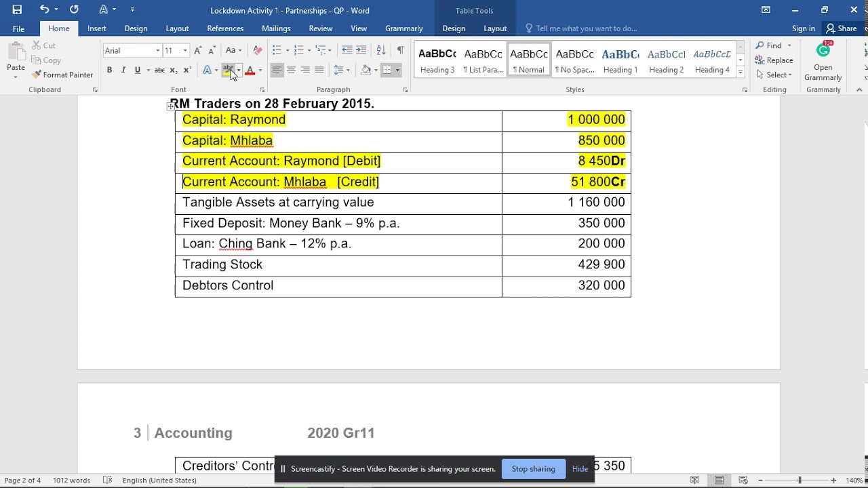Show or hide paragraph marks
Screen dimensions: 868x488
click(x=400, y=50)
